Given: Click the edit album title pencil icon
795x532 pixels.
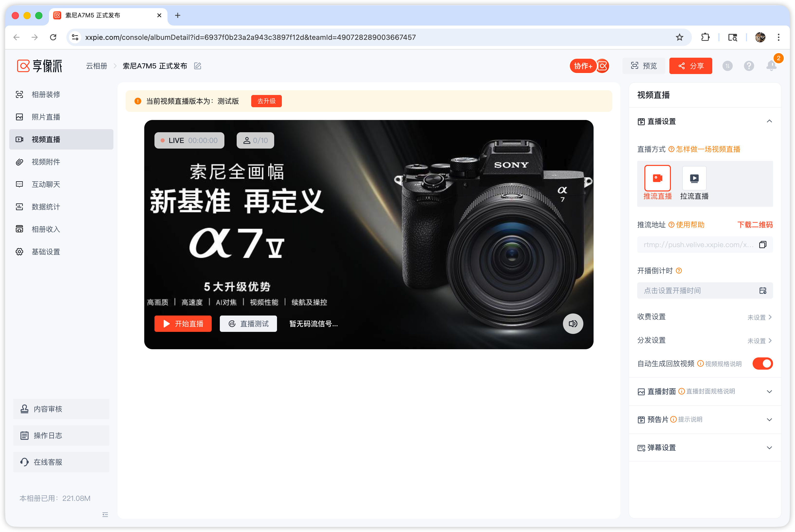Looking at the screenshot, I should [198, 66].
